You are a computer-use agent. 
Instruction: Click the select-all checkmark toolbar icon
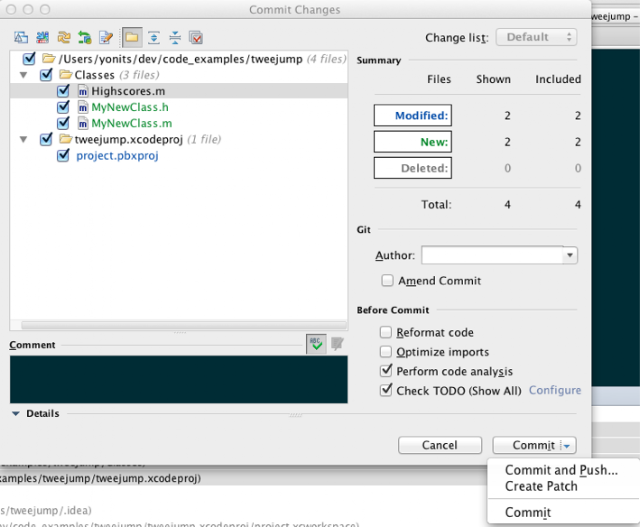point(196,38)
